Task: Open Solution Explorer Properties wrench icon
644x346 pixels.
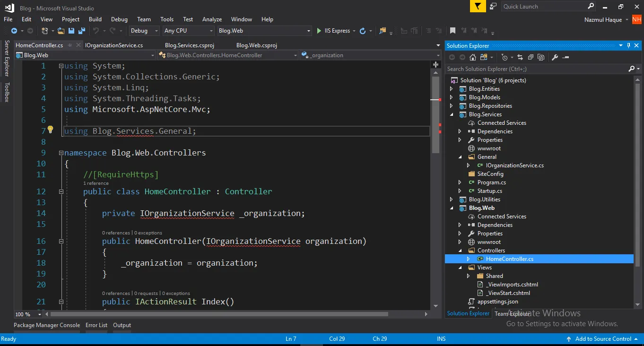Action: pyautogui.click(x=555, y=57)
